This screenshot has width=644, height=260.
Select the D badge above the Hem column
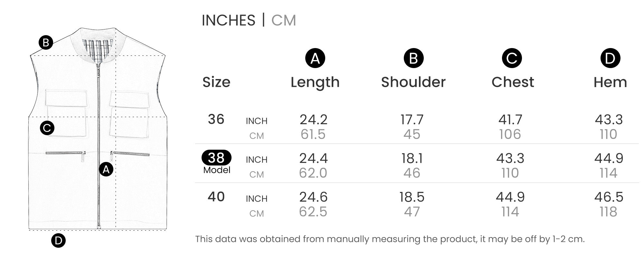(x=610, y=58)
